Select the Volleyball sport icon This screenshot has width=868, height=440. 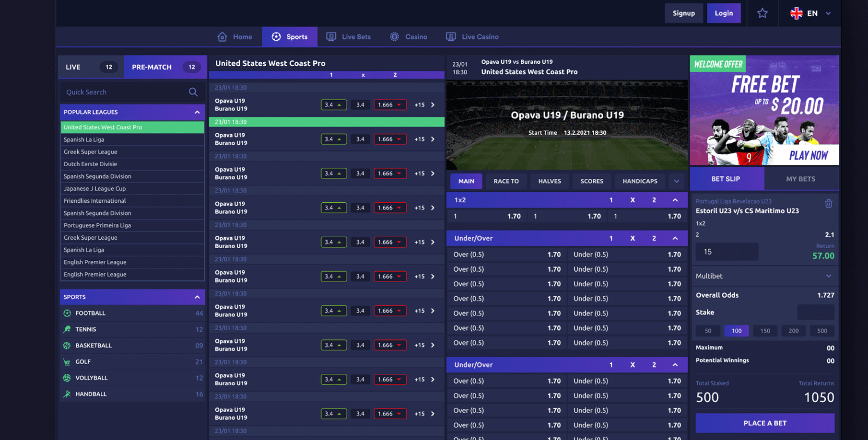(67, 378)
